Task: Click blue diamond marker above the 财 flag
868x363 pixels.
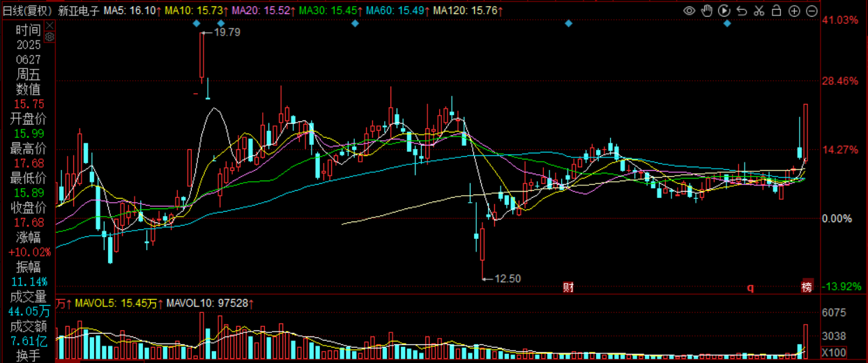Action: pyautogui.click(x=568, y=24)
